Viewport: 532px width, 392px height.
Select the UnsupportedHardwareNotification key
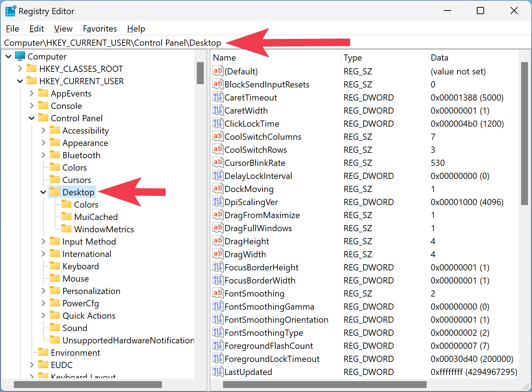point(128,340)
